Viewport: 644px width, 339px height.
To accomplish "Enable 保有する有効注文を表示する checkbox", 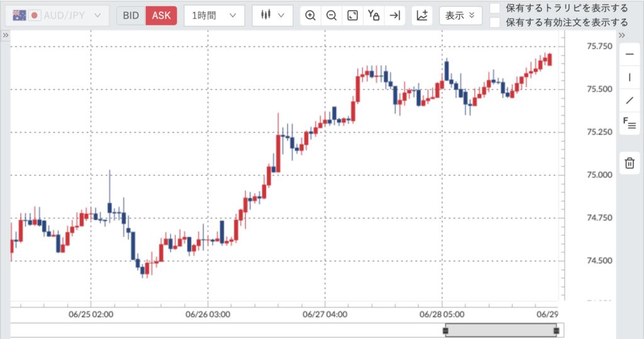I will point(495,22).
